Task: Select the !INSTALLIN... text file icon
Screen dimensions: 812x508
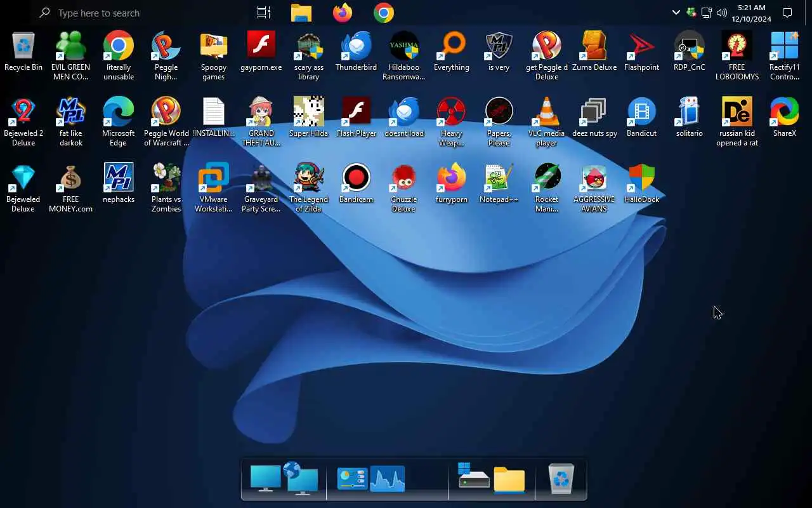Action: click(214, 118)
